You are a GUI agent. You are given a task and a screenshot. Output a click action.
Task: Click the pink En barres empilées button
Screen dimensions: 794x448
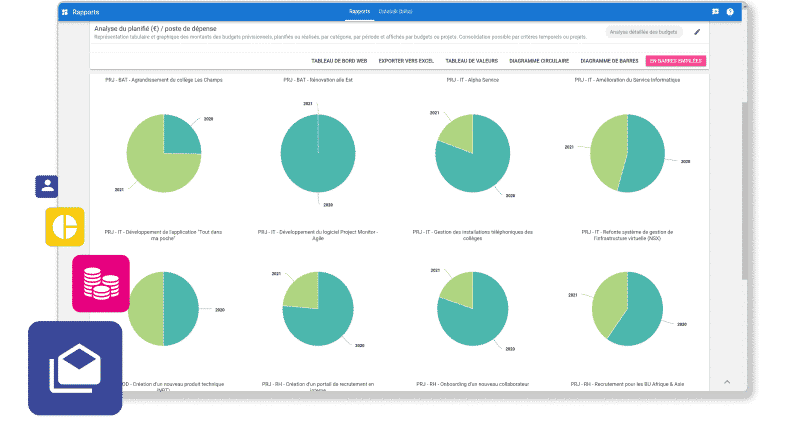tap(676, 61)
